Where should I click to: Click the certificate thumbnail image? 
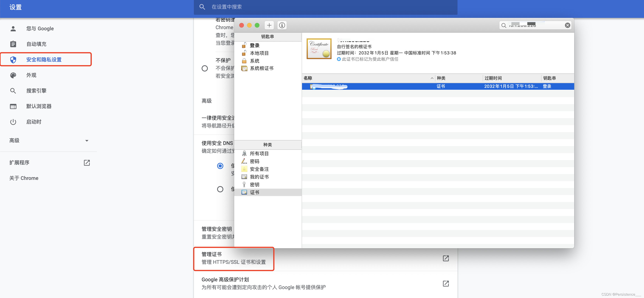(x=319, y=49)
